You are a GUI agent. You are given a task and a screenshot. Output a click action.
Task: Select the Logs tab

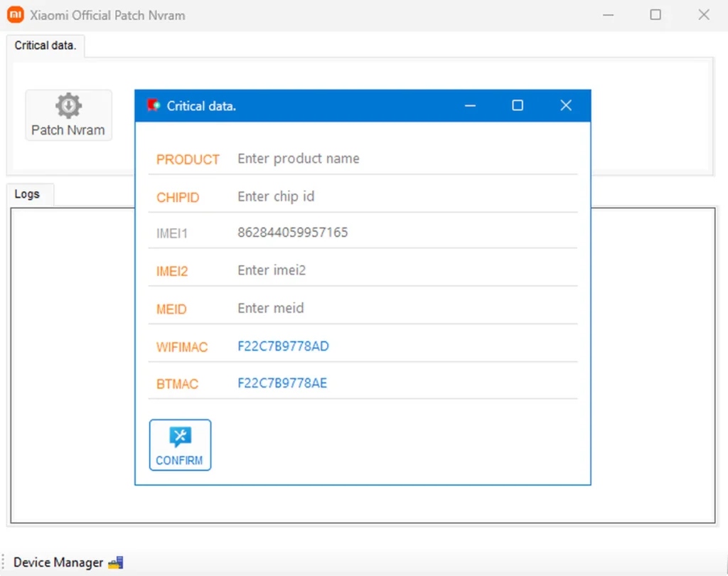tap(27, 194)
